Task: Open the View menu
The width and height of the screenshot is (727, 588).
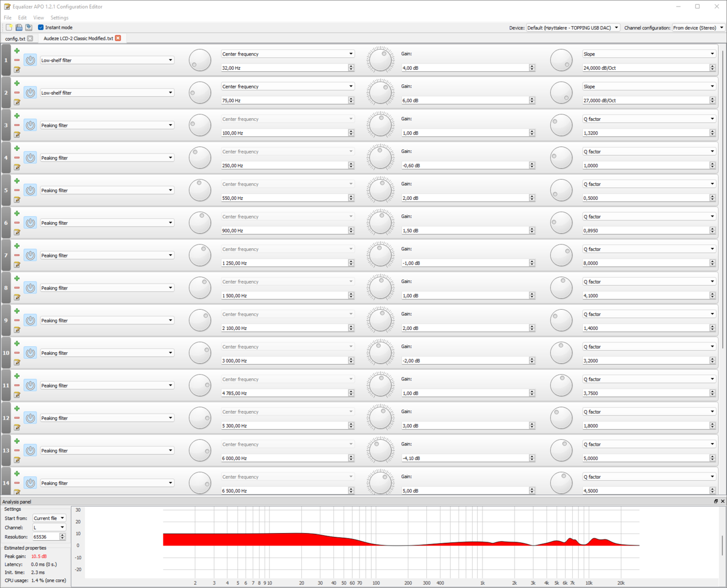Action: point(38,17)
